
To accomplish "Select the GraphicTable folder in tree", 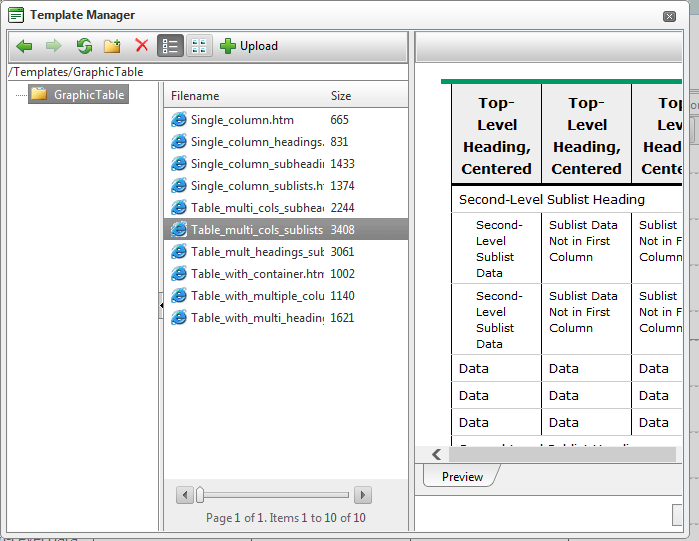I will coord(79,94).
